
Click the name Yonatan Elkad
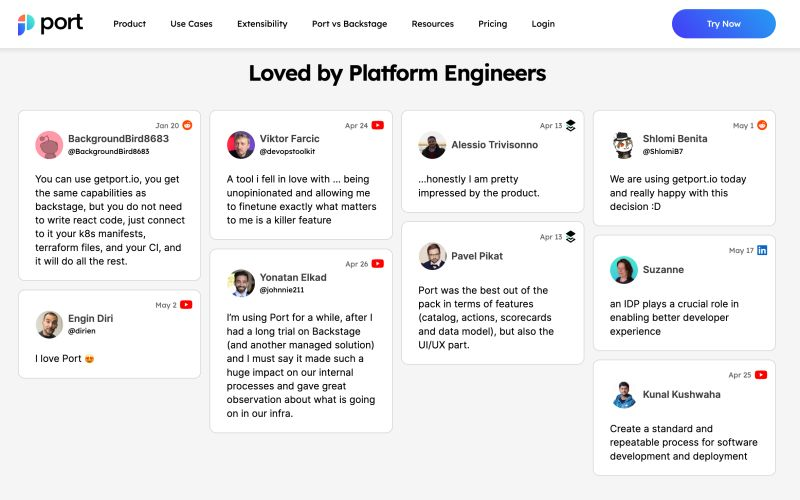click(293, 278)
